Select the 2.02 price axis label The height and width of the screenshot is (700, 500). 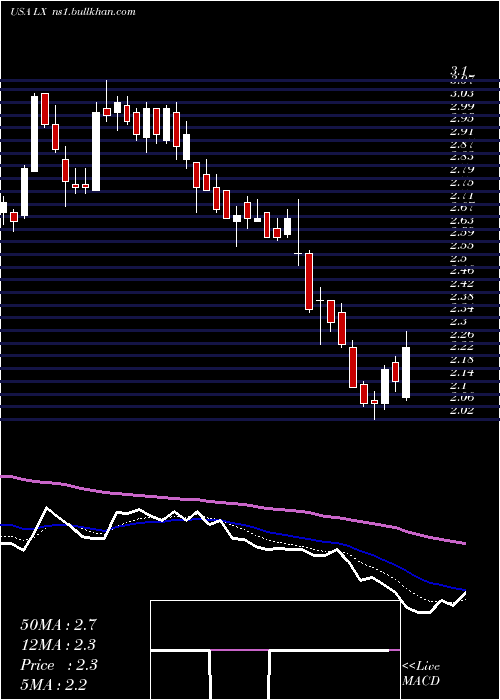(462, 410)
